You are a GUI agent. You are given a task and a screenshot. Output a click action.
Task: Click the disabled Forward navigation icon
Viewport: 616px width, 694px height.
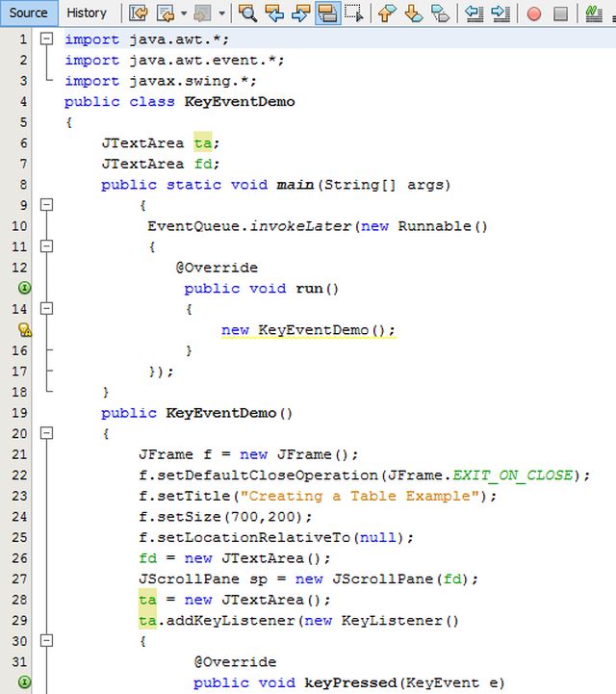pos(203,13)
